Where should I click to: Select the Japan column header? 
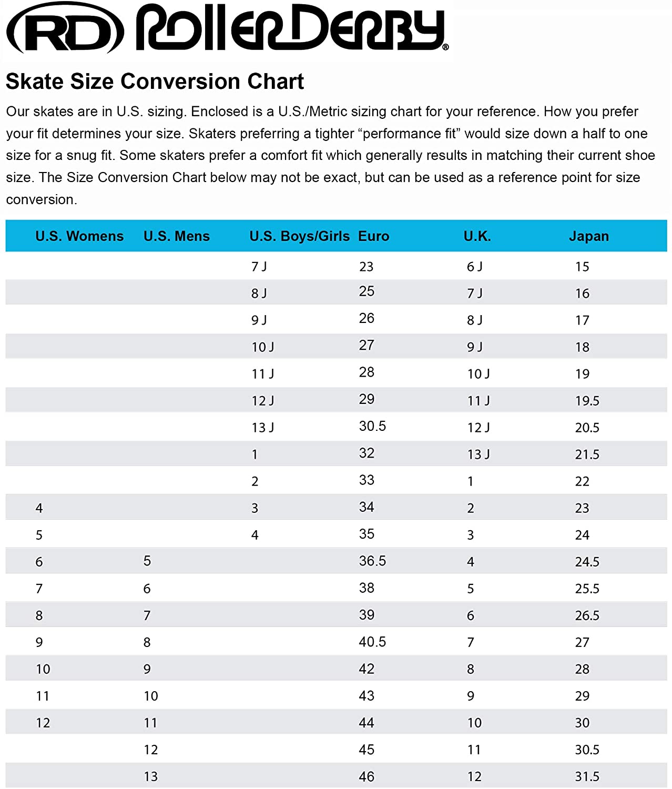(x=588, y=236)
